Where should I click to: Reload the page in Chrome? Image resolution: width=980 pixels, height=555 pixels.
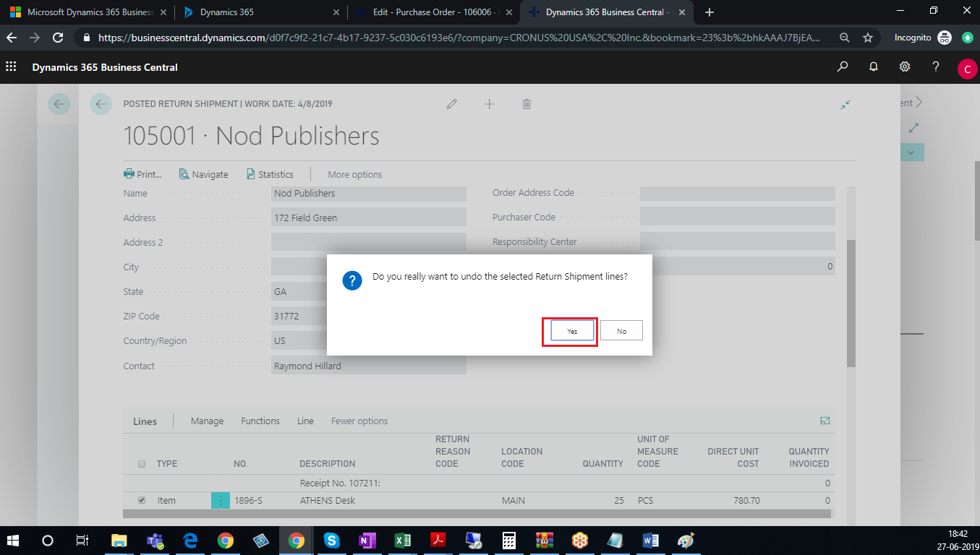[59, 38]
